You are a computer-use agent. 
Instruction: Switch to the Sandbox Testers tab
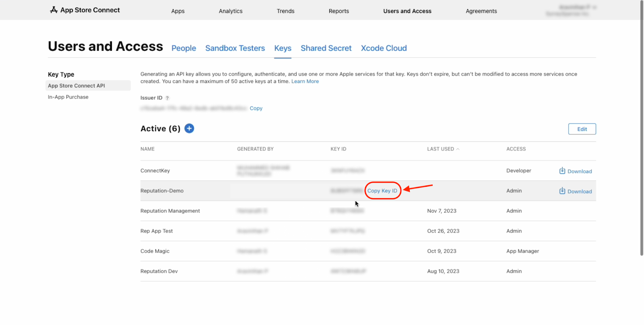coord(235,48)
